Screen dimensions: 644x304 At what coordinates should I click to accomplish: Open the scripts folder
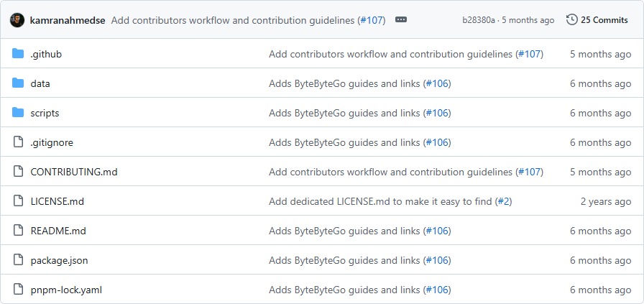[45, 113]
